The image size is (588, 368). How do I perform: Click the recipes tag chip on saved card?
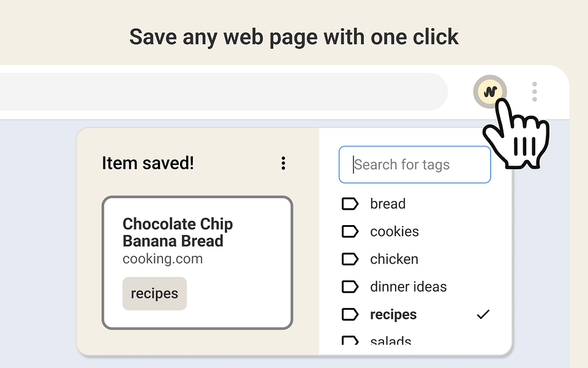pos(154,294)
